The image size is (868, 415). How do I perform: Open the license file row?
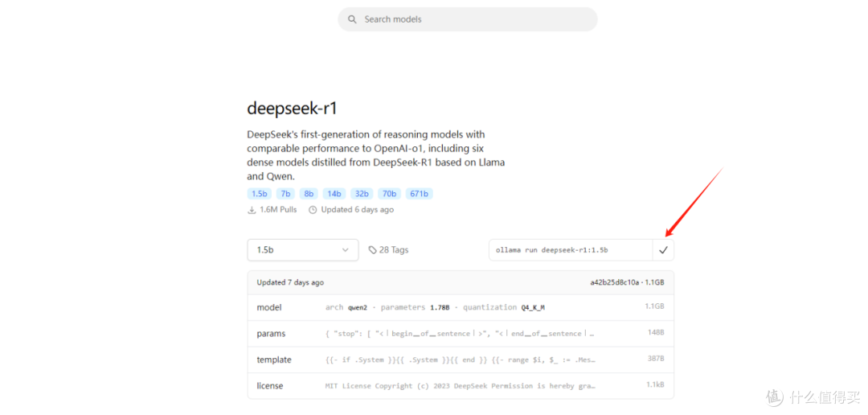[x=461, y=385]
